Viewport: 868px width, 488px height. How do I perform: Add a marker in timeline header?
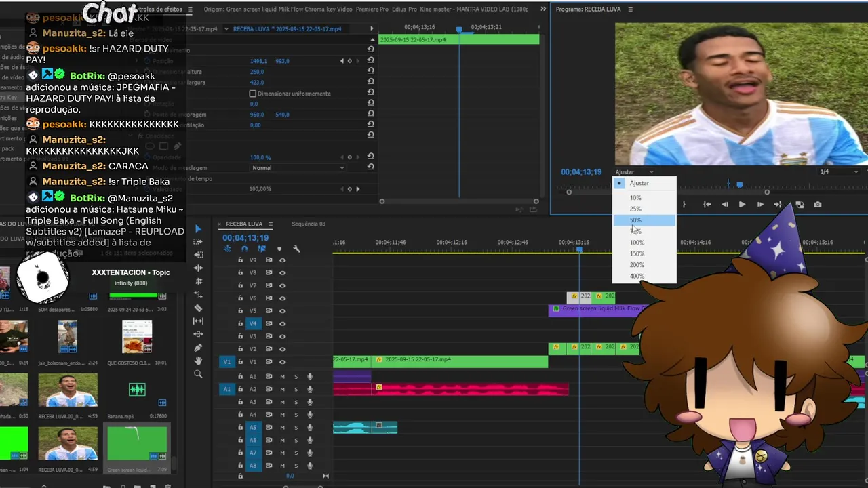click(x=279, y=249)
